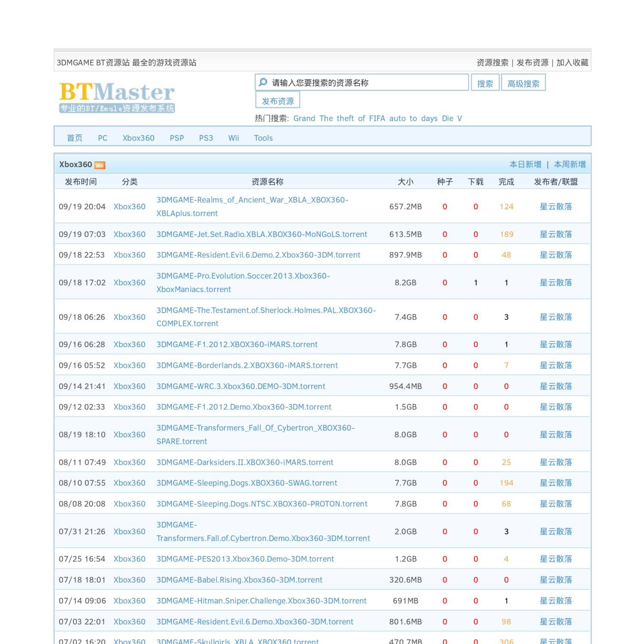Open the 高级搜索 advanced search

(523, 83)
